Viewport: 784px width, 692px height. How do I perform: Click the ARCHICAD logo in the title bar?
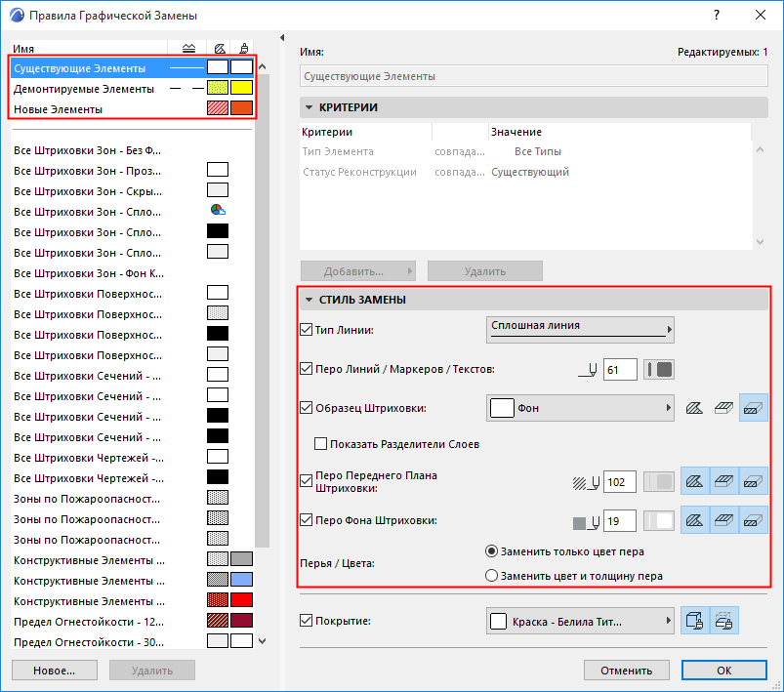tap(17, 15)
